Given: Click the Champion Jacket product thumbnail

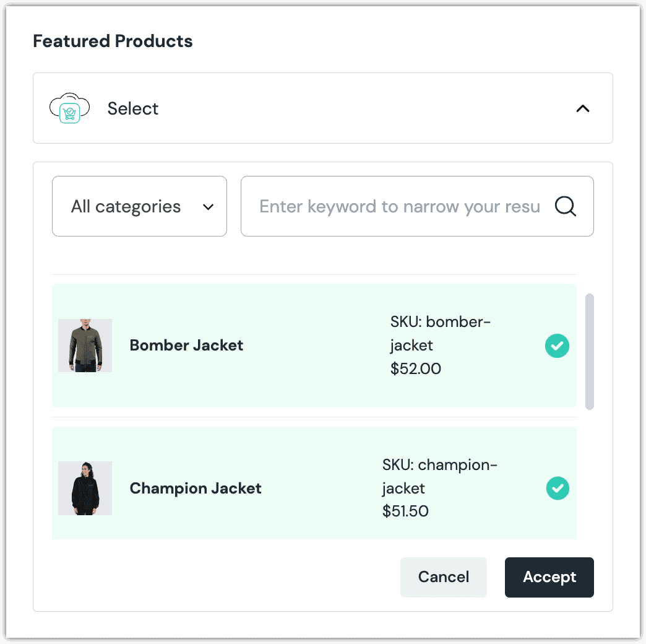Looking at the screenshot, I should 85,488.
